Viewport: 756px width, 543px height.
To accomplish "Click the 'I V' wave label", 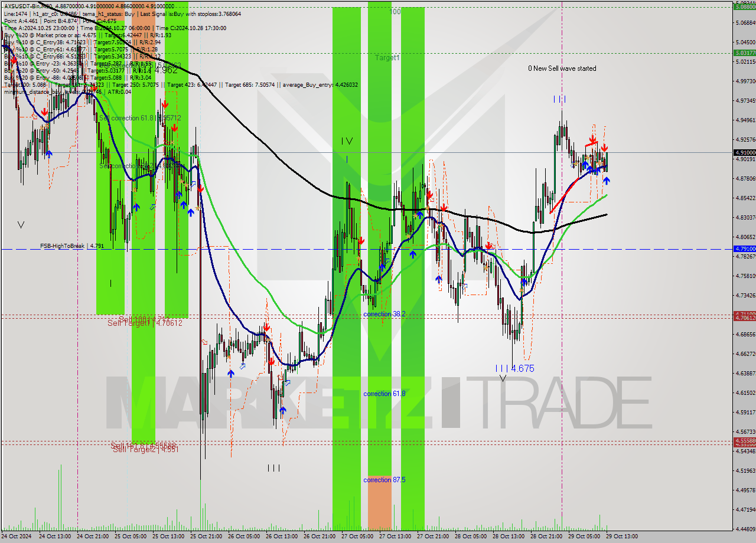I will pyautogui.click(x=347, y=141).
